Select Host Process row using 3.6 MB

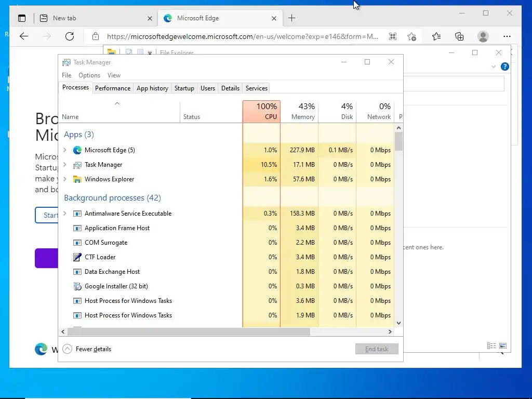pos(227,301)
